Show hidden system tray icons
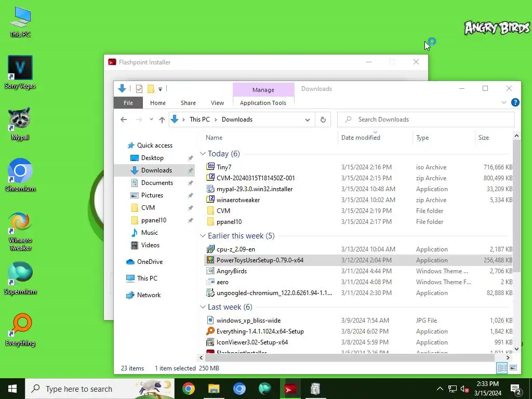 (x=440, y=389)
